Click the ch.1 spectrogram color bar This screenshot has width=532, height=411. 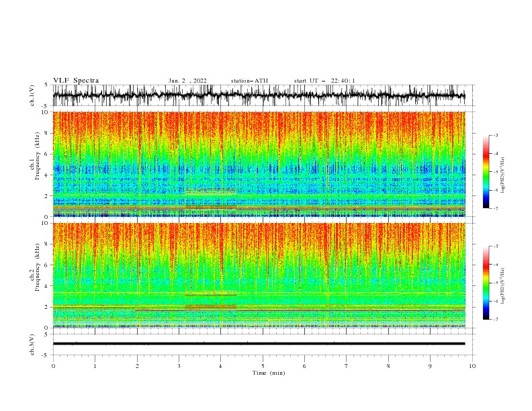(x=486, y=172)
